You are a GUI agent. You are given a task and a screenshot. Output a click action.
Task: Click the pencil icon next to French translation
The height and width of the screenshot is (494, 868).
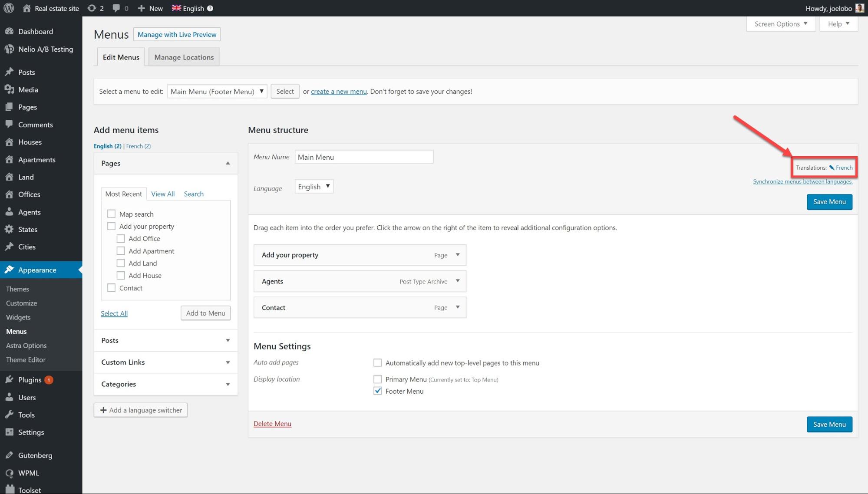click(x=832, y=168)
